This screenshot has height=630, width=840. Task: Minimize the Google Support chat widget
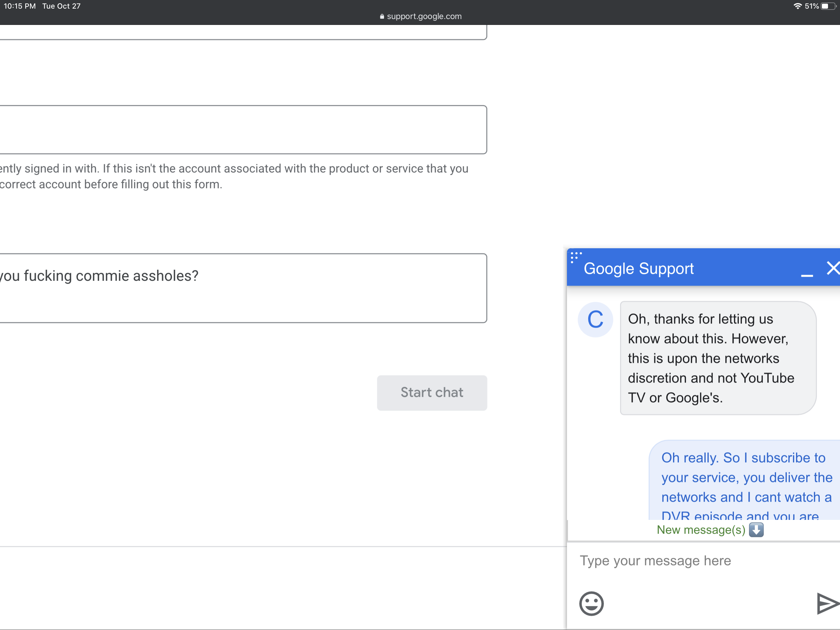[807, 275]
